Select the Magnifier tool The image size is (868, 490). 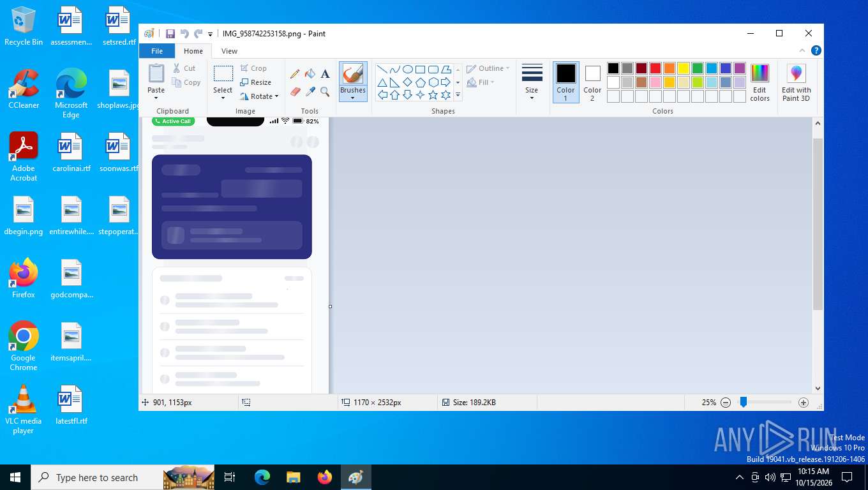coord(325,92)
